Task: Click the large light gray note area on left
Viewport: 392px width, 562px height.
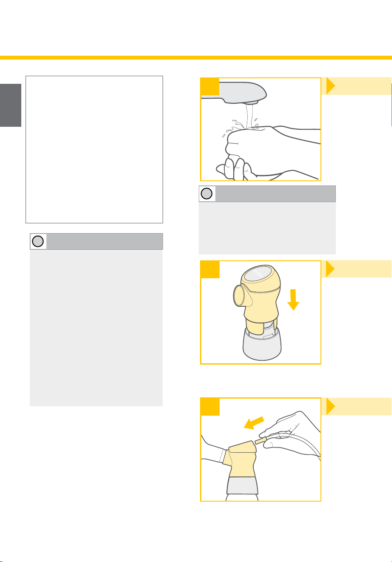Action: [x=96, y=328]
